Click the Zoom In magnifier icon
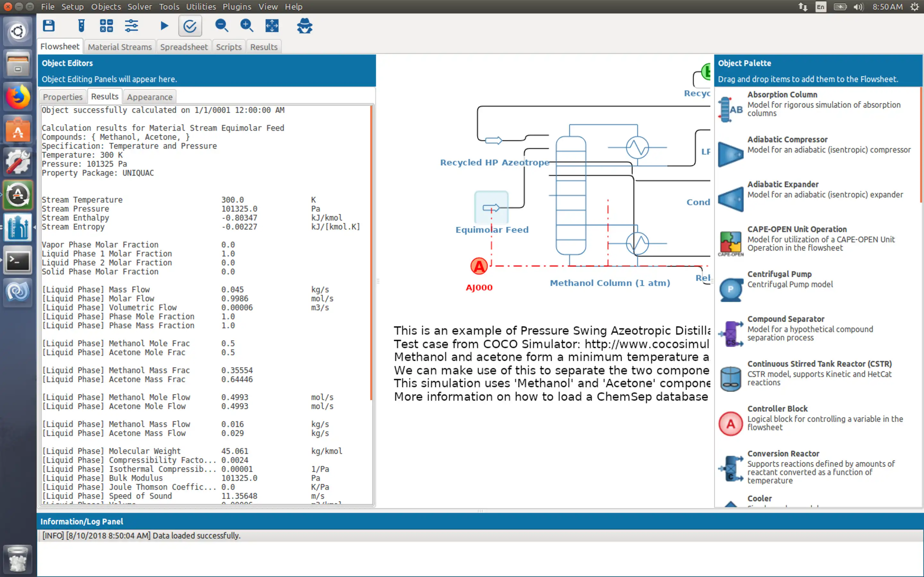Viewport: 924px width, 577px height. tap(247, 25)
